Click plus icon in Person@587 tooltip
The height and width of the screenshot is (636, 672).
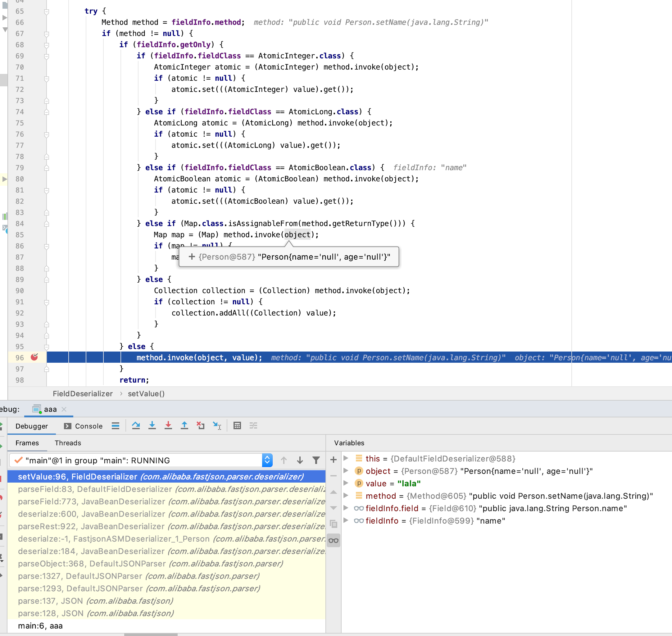[192, 257]
